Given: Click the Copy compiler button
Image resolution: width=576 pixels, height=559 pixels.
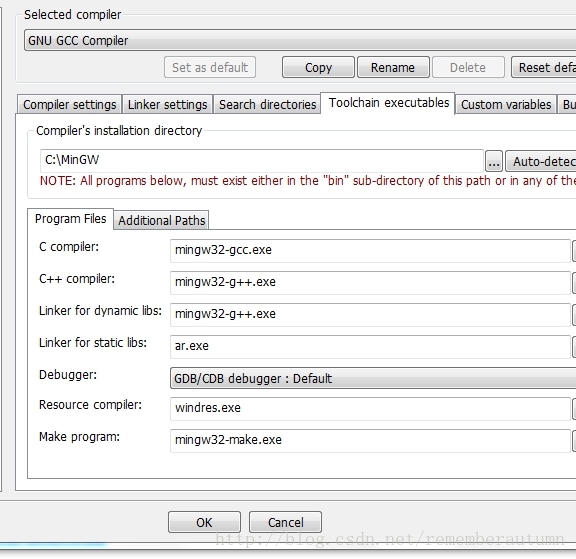Looking at the screenshot, I should click(318, 67).
